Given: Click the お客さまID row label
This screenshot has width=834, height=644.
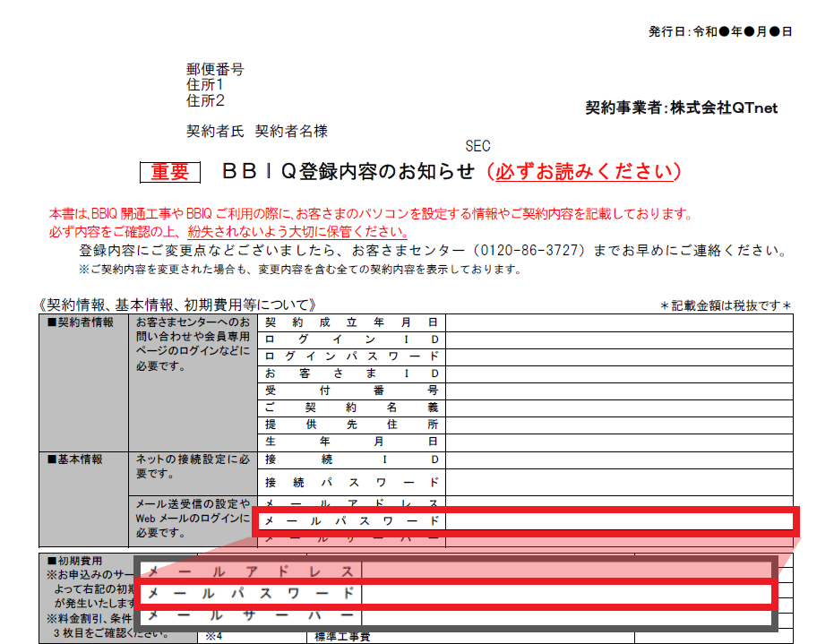Looking at the screenshot, I should click(351, 374).
